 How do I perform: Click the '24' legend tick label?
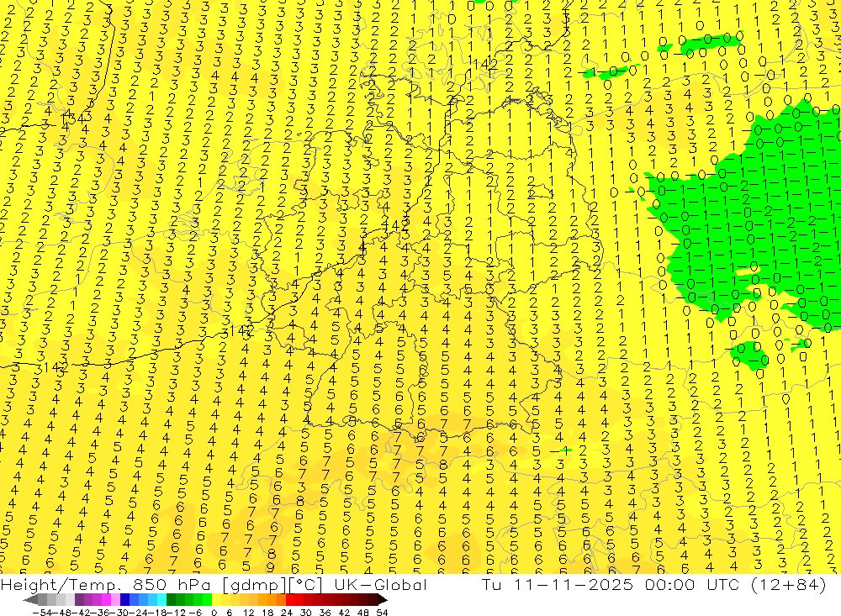pos(287,613)
